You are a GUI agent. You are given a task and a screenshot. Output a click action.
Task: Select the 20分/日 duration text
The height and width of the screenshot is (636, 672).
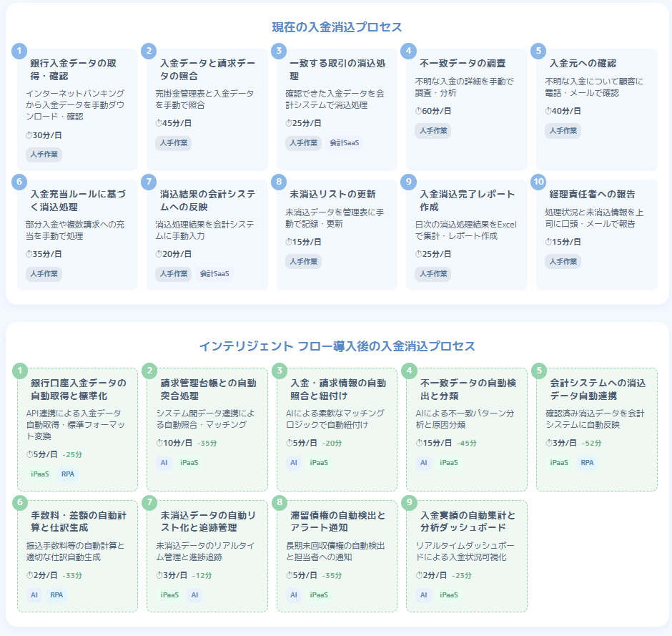(177, 254)
